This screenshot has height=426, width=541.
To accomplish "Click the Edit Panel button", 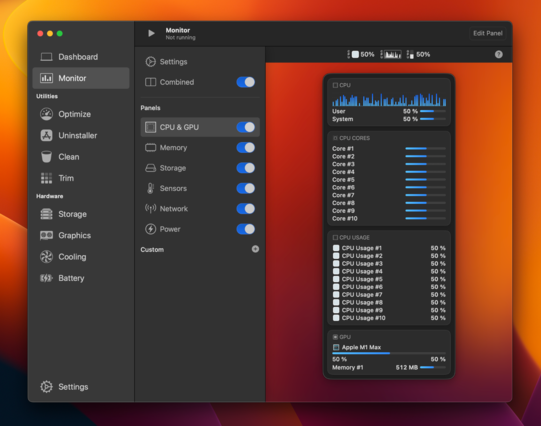I will (488, 33).
